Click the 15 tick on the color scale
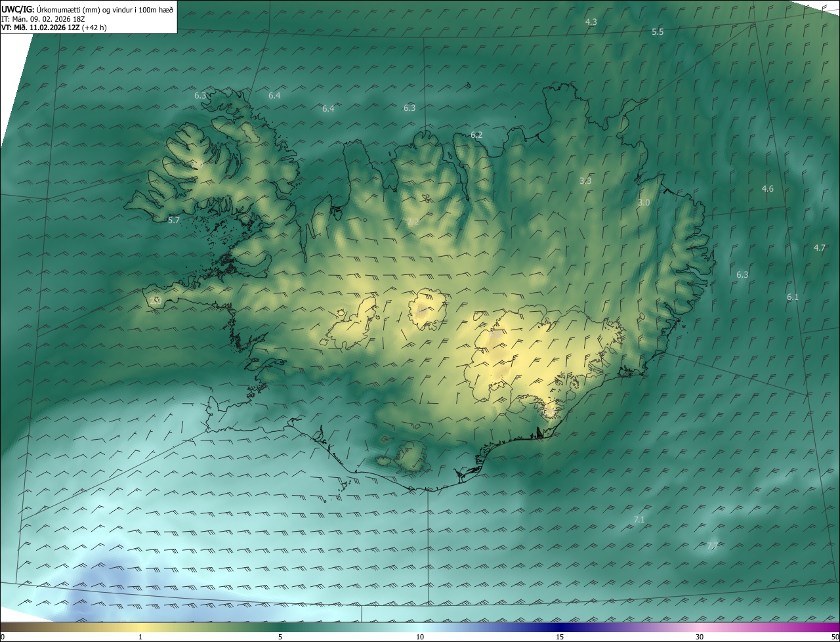Screen dimensions: 840x642 pyautogui.click(x=560, y=637)
